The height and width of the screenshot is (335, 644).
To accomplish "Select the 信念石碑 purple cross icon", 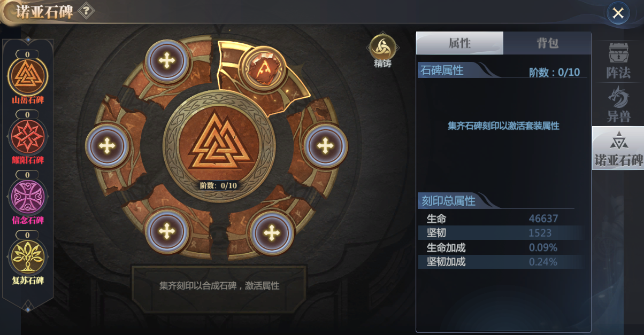I will pos(28,196).
